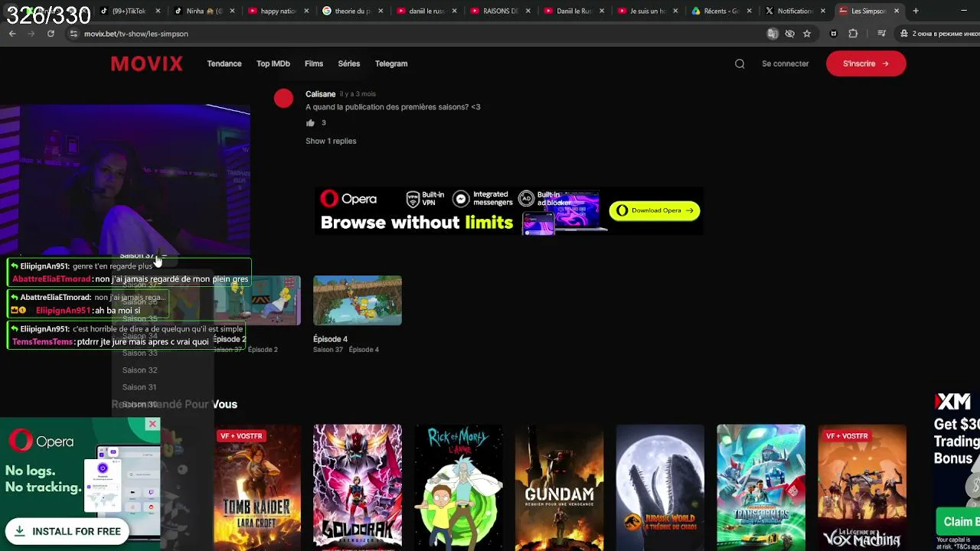Click the Opera Browse without limits banner

pos(508,210)
